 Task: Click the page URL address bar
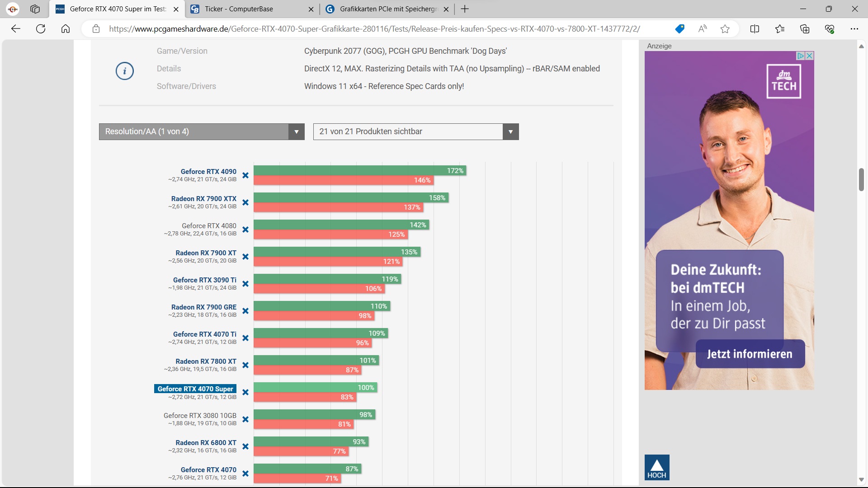click(x=374, y=29)
